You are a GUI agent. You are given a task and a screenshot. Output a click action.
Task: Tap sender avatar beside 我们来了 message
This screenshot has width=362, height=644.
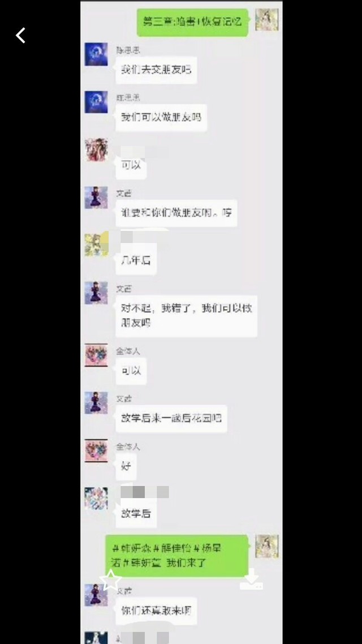coord(267,546)
